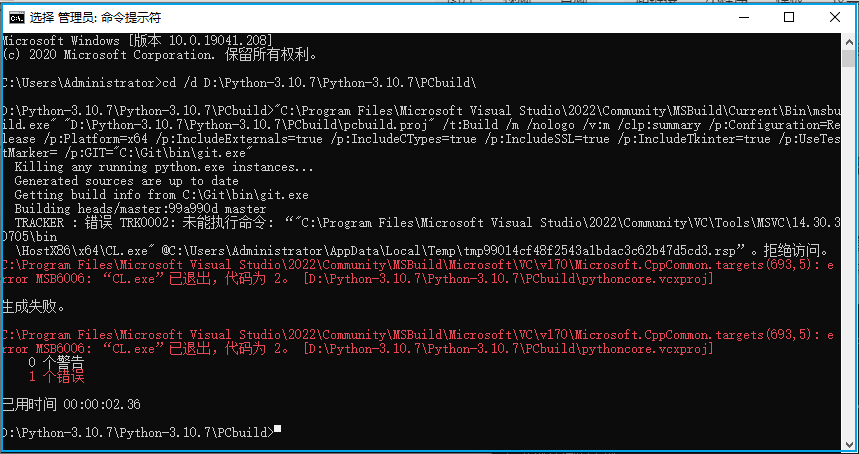Click the 生成失败 build failed message
The image size is (859, 454).
(33, 307)
